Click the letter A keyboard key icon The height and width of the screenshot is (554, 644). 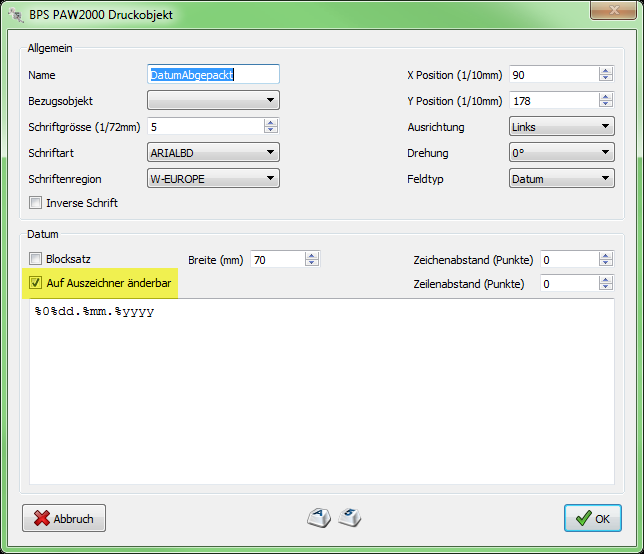point(317,517)
